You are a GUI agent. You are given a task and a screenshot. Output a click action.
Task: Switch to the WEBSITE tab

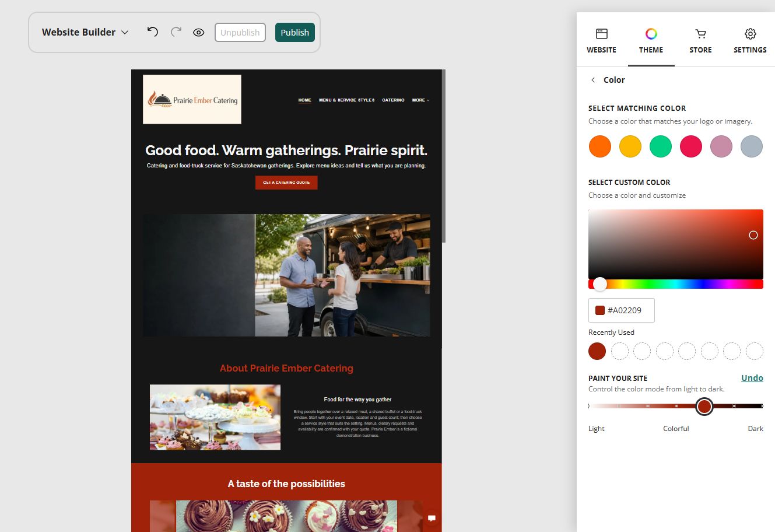click(x=601, y=41)
